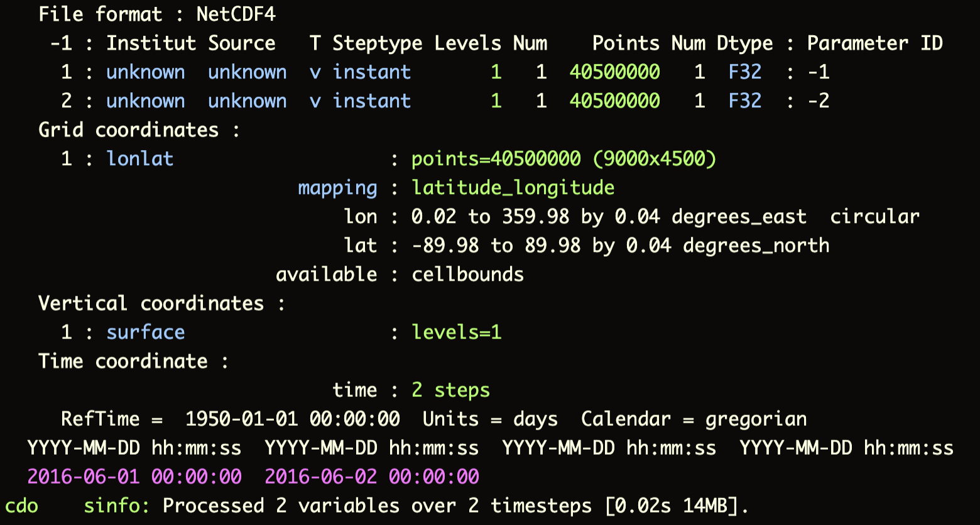Image resolution: width=980 pixels, height=525 pixels.
Task: Click the 'cellbounds' available value
Action: (x=467, y=274)
